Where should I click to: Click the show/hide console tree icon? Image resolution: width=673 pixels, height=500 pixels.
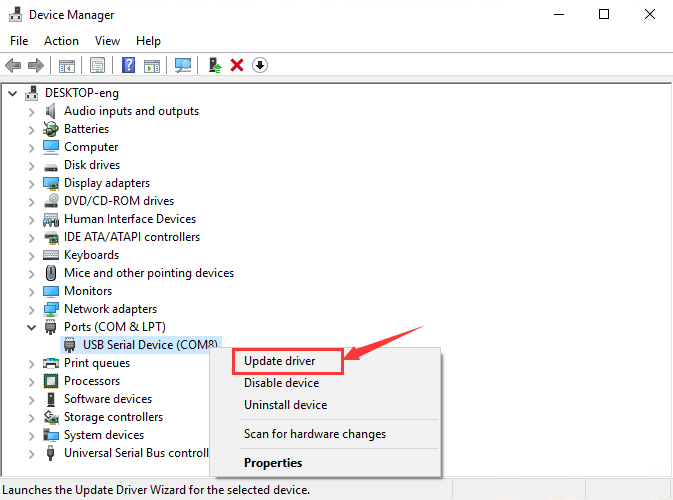(x=67, y=65)
